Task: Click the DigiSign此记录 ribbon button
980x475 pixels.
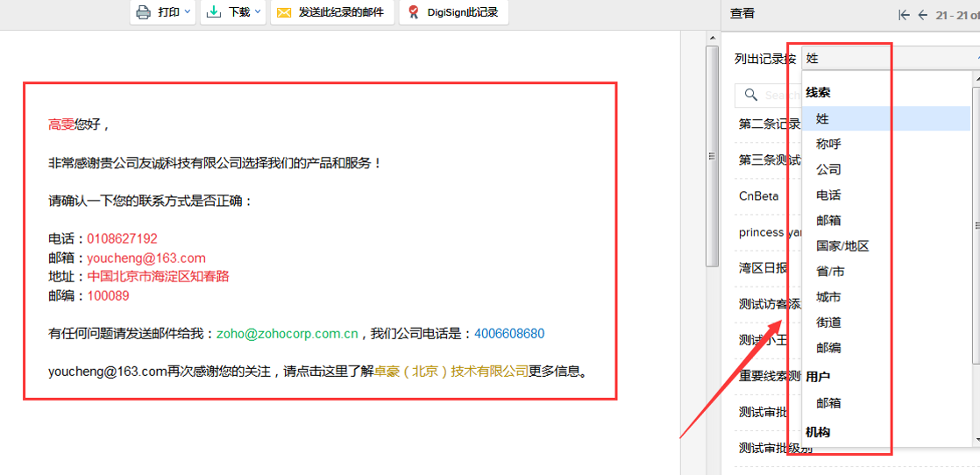Action: point(454,12)
